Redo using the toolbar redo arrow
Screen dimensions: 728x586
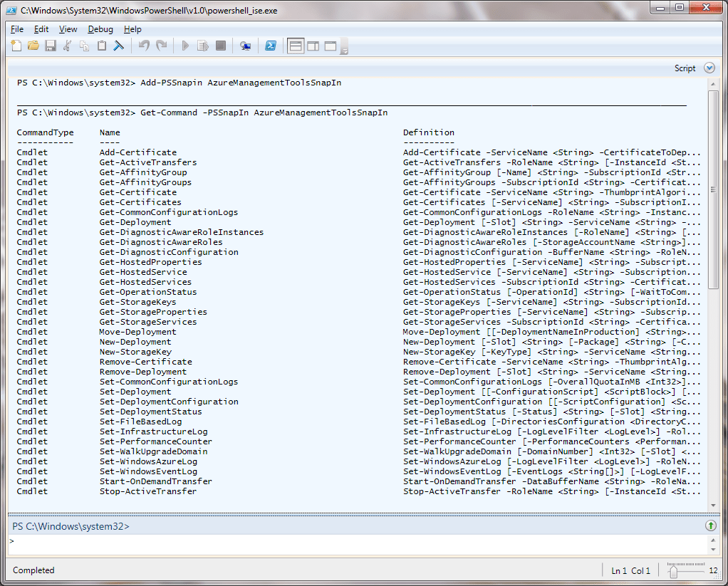point(161,46)
